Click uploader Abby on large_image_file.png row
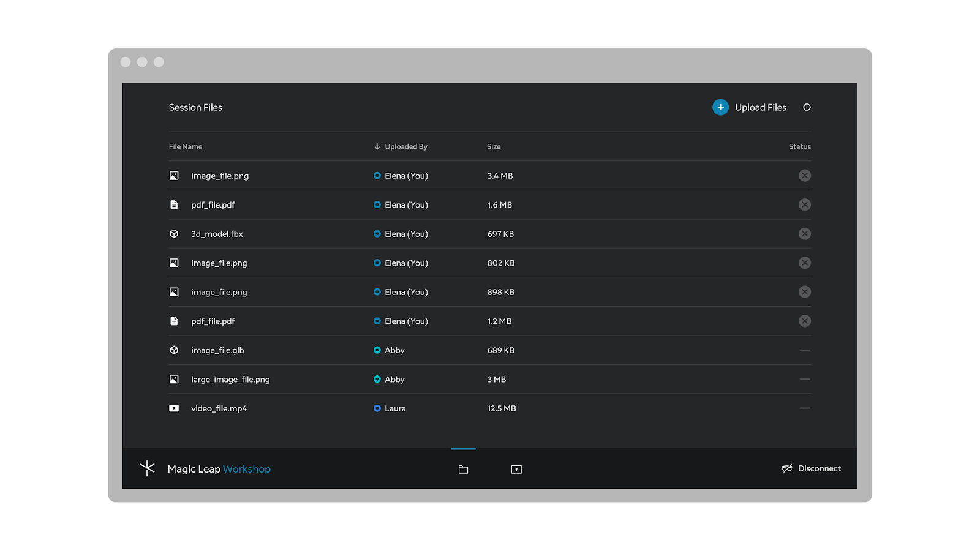This screenshot has height=551, width=980. [x=394, y=380]
